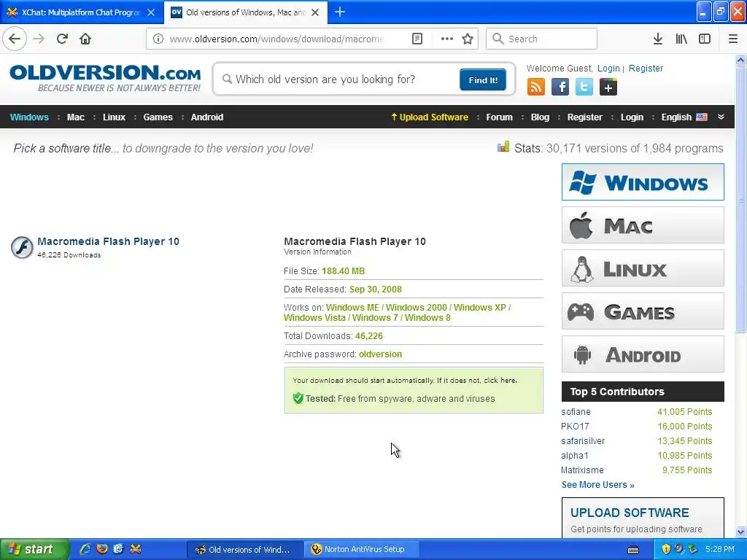Open the Mac menu item
This screenshot has height=560, width=747.
pyautogui.click(x=75, y=117)
